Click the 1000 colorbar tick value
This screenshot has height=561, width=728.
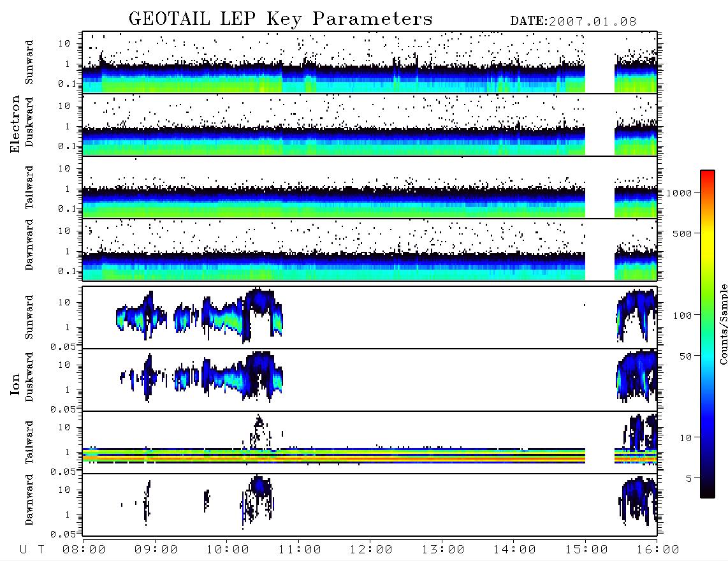(x=679, y=193)
